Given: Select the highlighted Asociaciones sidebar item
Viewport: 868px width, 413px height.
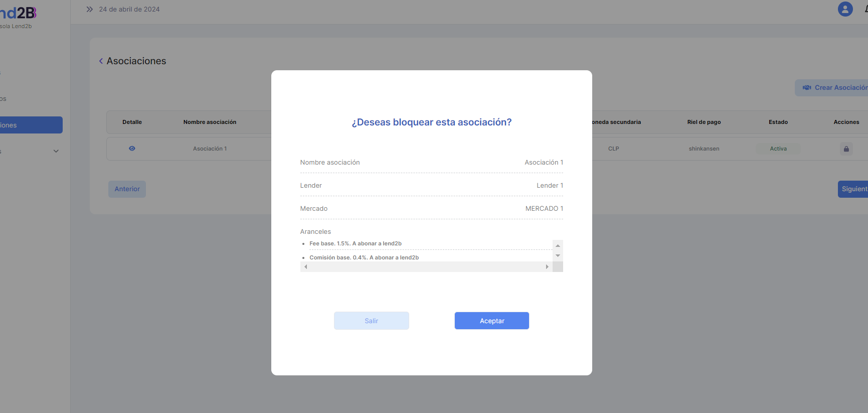Looking at the screenshot, I should (30, 125).
